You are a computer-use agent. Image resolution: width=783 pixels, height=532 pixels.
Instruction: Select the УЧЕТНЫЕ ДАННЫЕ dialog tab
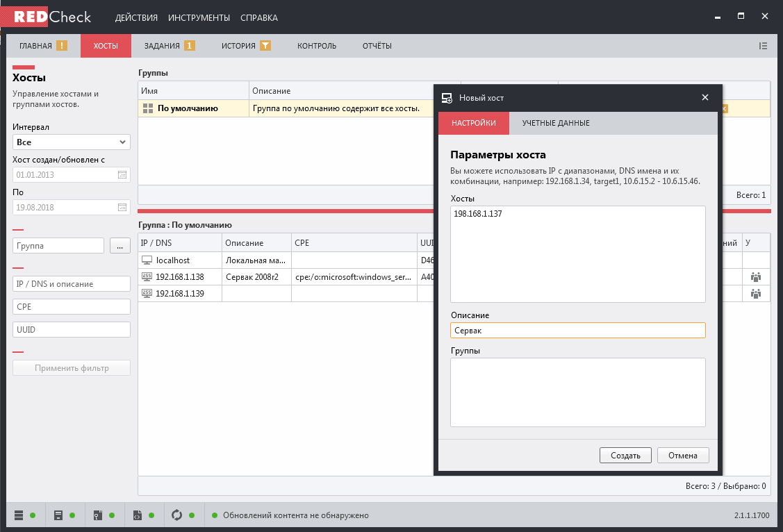coord(556,123)
